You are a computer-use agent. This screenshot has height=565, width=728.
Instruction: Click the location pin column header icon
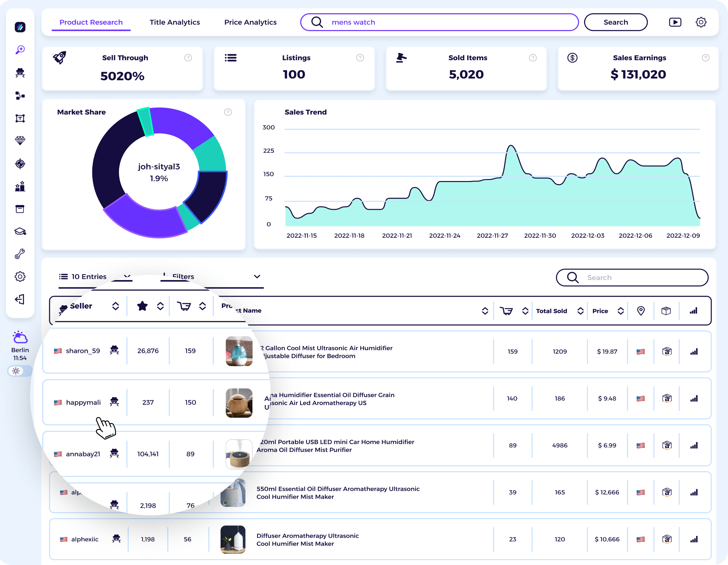click(x=641, y=311)
